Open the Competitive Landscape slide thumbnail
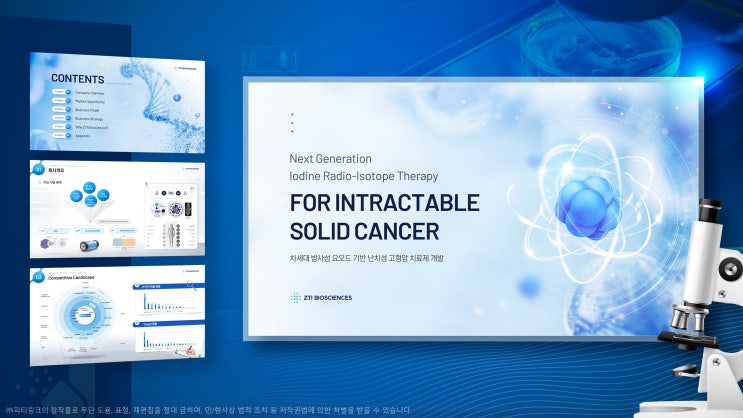 pyautogui.click(x=118, y=316)
